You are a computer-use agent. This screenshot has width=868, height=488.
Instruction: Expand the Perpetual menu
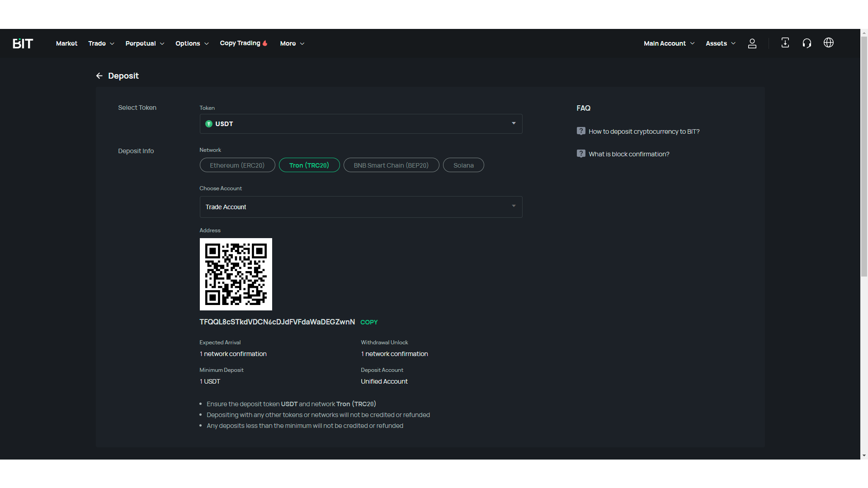pos(145,43)
